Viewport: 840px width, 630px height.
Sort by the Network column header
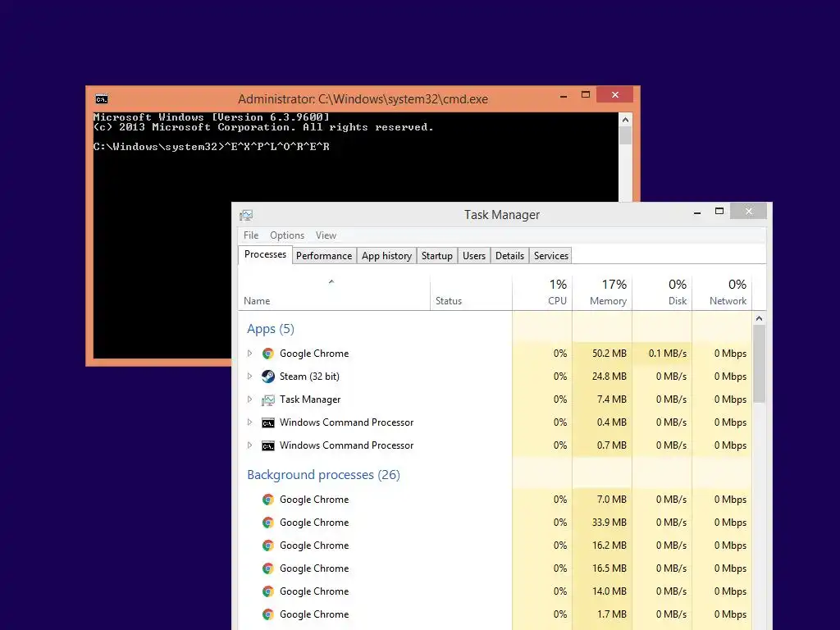[722, 293]
